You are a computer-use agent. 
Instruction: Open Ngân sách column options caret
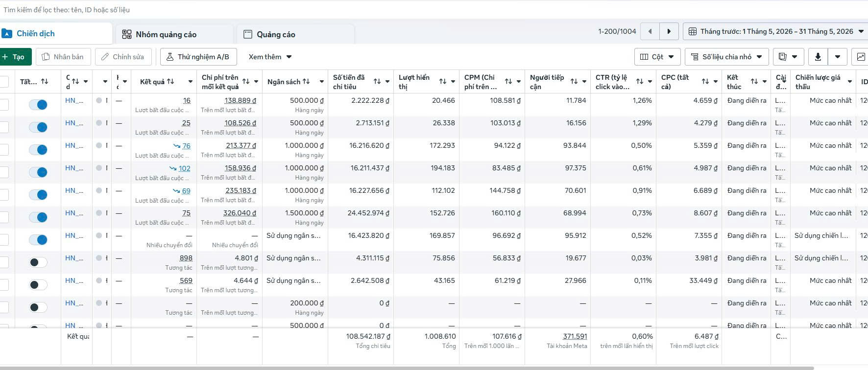(x=322, y=82)
